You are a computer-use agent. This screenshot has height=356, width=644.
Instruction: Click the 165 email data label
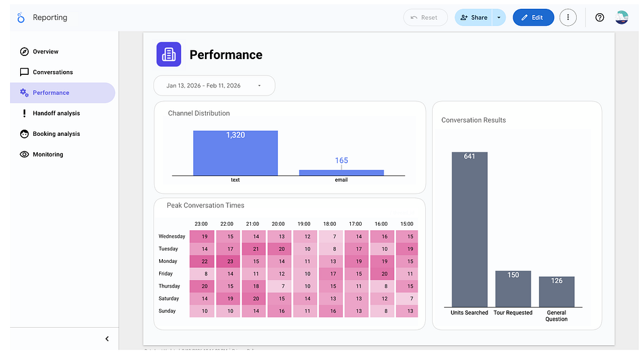coord(341,160)
